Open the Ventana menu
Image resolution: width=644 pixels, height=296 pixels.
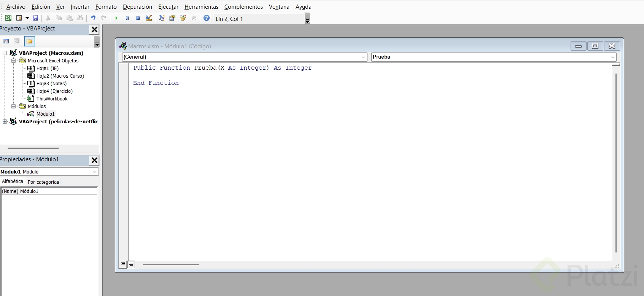pyautogui.click(x=279, y=7)
